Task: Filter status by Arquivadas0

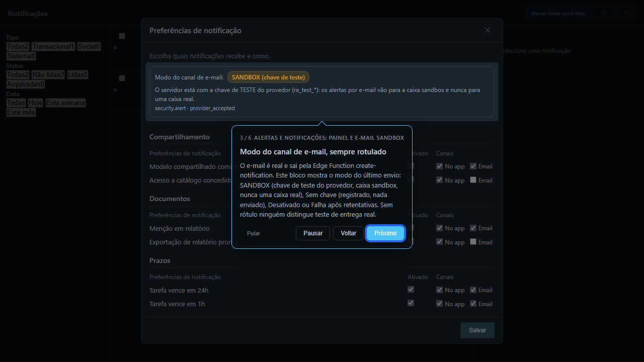Action: click(x=26, y=84)
